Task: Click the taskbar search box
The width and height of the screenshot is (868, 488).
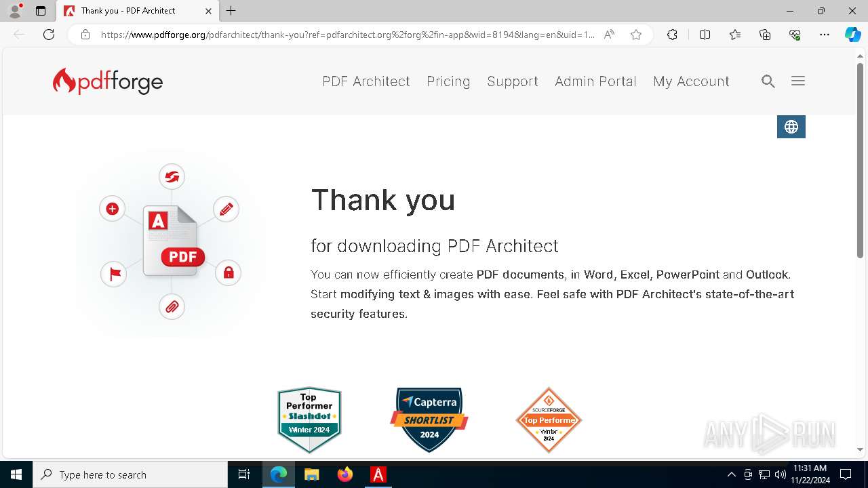Action: [x=130, y=474]
